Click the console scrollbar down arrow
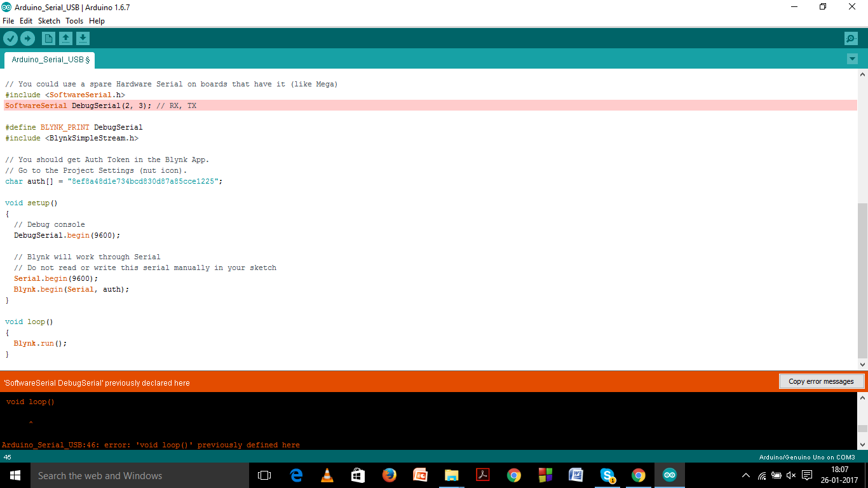Screen dimensions: 868x488 tap(862, 445)
